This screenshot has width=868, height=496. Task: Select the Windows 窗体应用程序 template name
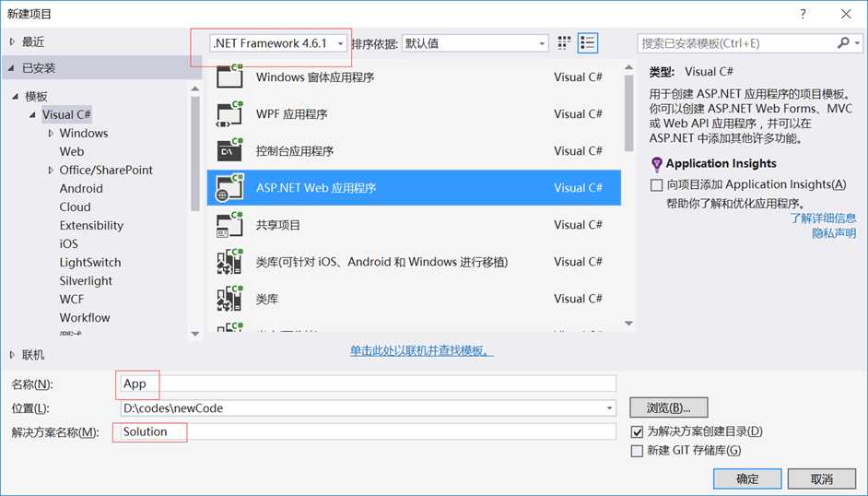pyautogui.click(x=315, y=77)
